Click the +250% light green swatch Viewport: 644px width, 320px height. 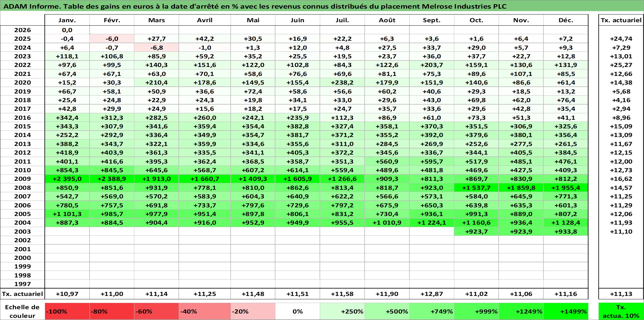pos(342,311)
